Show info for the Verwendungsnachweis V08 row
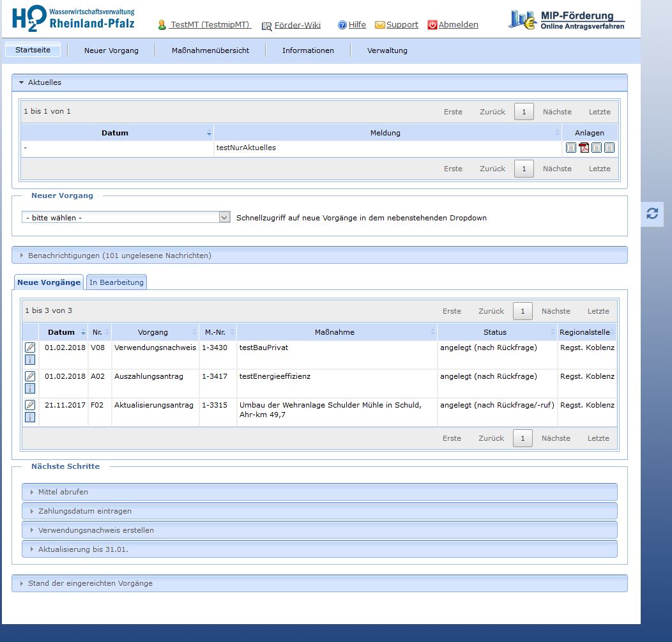The image size is (672, 642). [x=30, y=360]
